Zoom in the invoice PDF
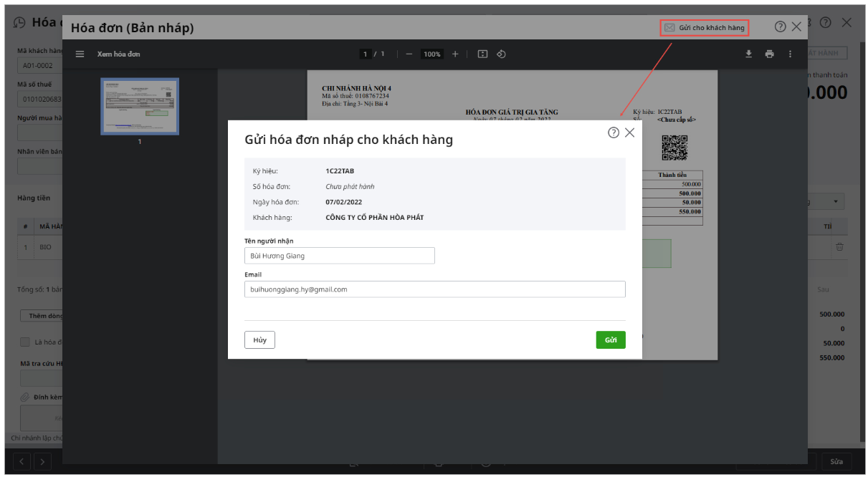 [455, 54]
